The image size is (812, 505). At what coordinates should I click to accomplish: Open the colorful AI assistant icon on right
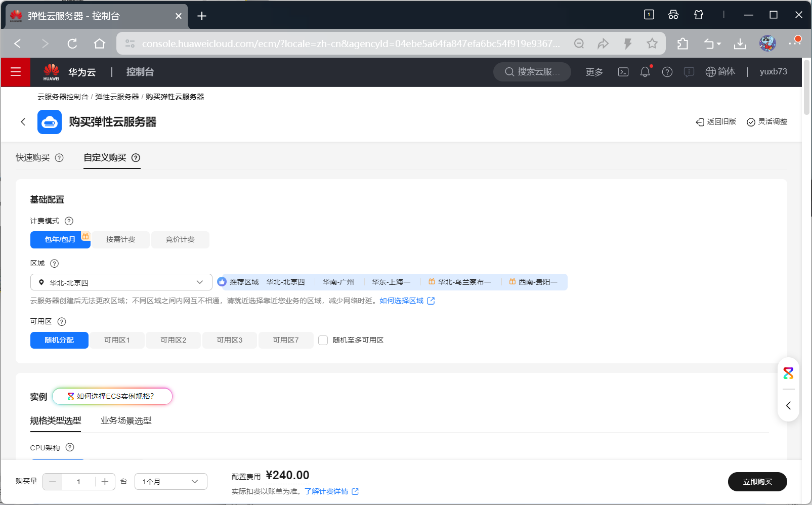[x=788, y=373]
